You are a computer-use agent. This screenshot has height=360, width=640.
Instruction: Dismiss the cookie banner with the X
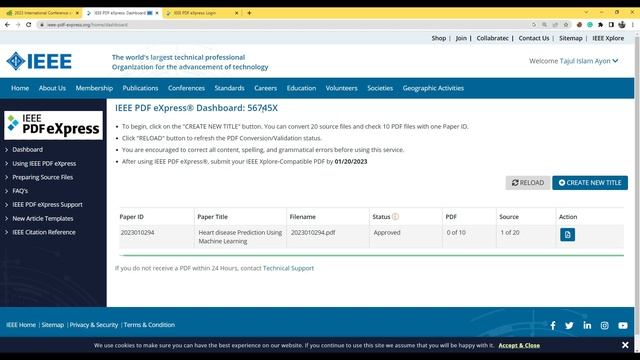coord(625,345)
